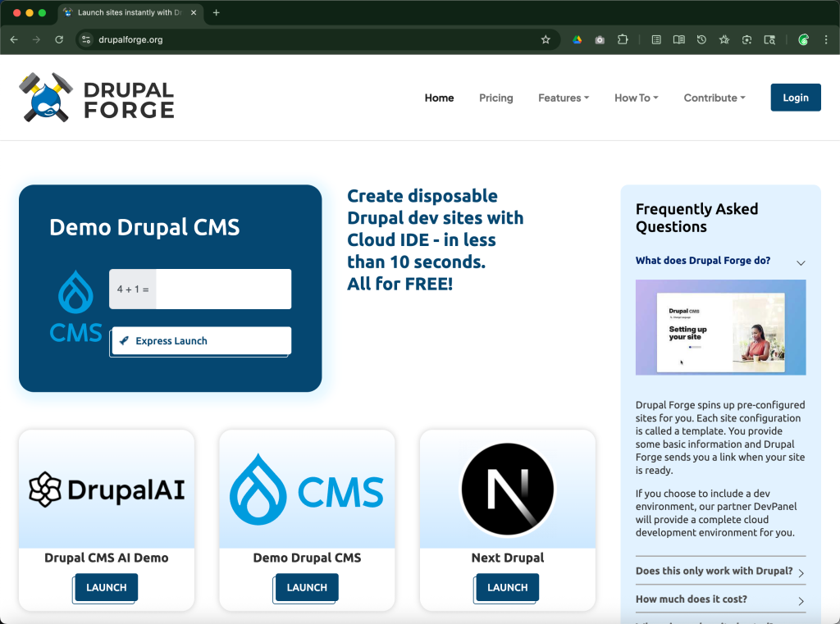
Task: Expand the Contribute navigation dropdown
Action: pos(714,98)
